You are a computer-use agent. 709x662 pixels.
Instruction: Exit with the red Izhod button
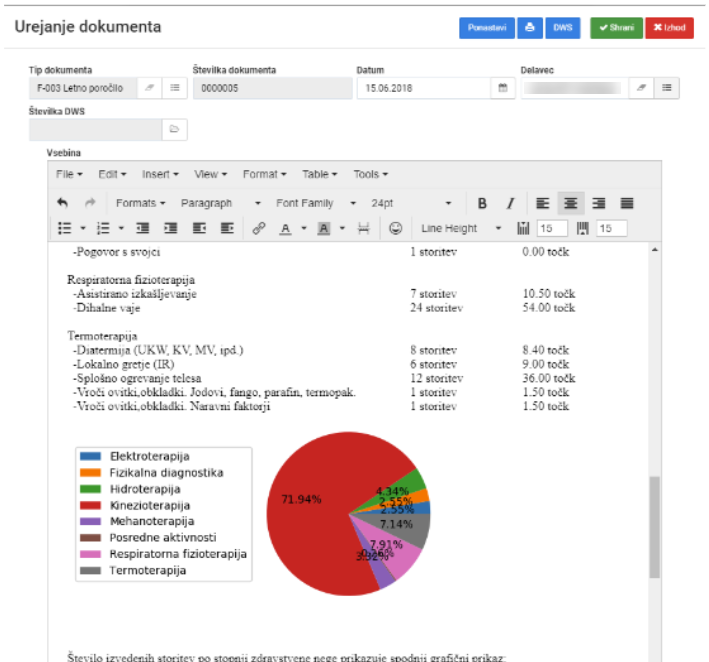point(669,28)
